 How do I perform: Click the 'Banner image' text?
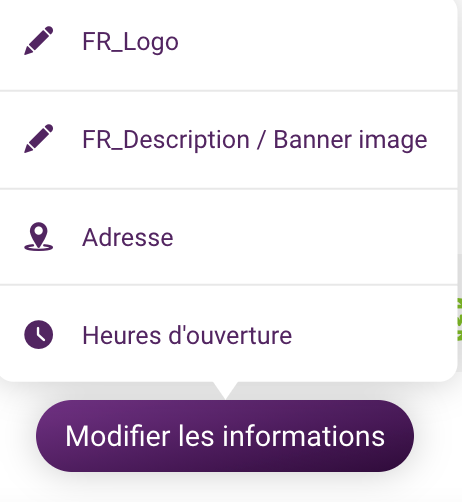[350, 140]
